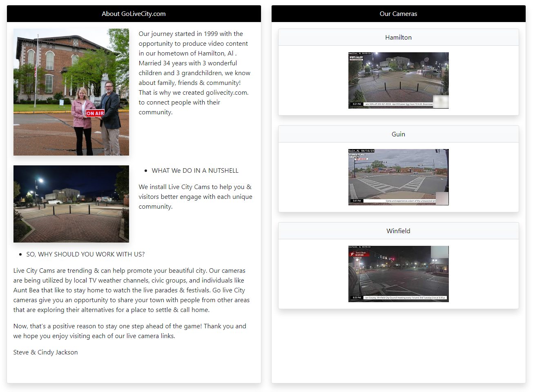Click the 'About GoLiveCity.com' panel header
This screenshot has width=533, height=392.
134,14
